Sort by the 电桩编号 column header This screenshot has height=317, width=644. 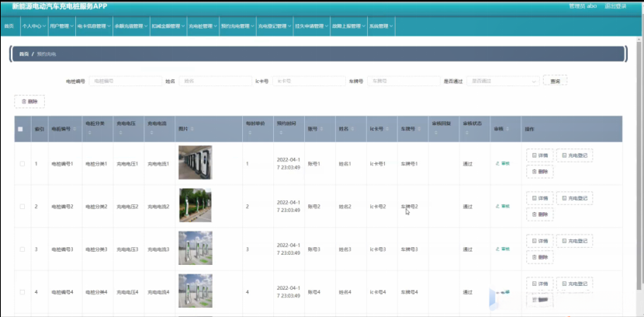(x=62, y=129)
